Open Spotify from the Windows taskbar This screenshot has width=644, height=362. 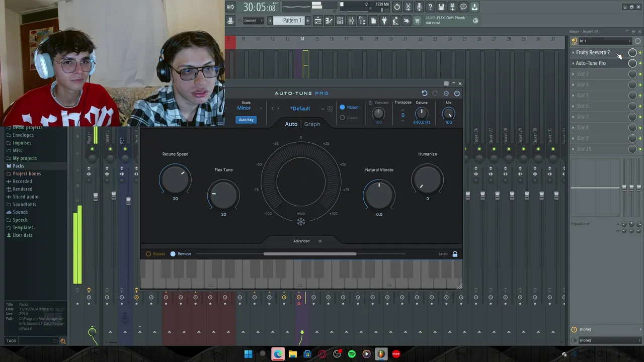tap(352, 354)
